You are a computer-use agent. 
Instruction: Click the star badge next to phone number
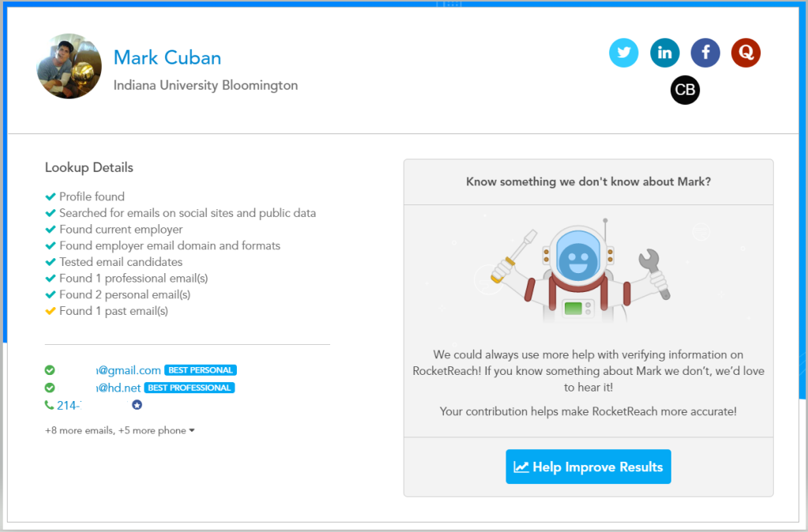click(x=137, y=405)
